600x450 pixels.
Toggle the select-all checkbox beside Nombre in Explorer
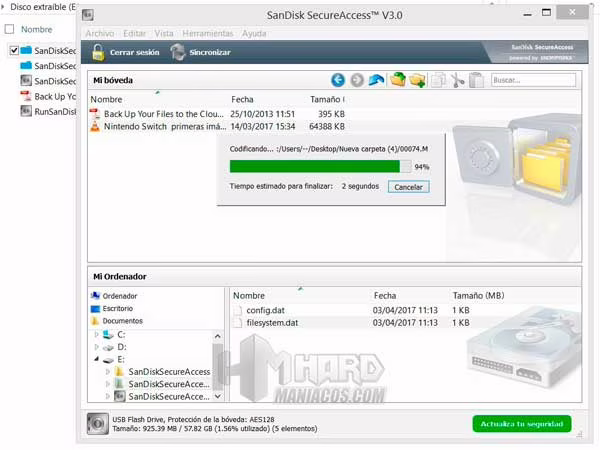[x=10, y=29]
